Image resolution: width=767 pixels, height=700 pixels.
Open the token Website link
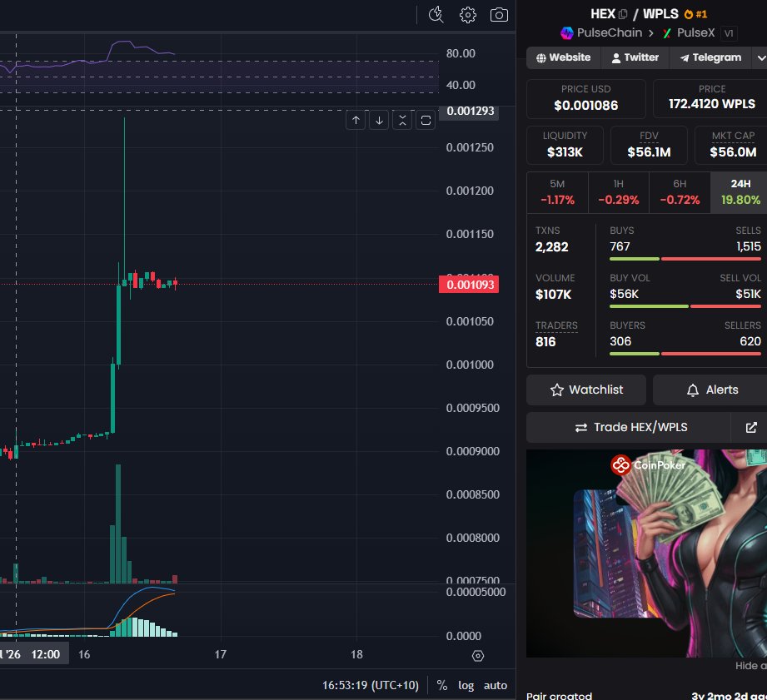point(563,57)
